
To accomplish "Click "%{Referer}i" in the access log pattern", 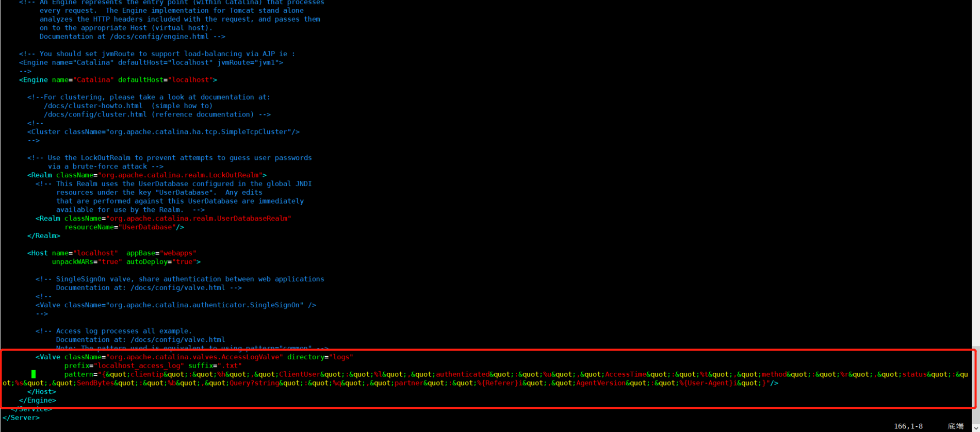I will [500, 383].
